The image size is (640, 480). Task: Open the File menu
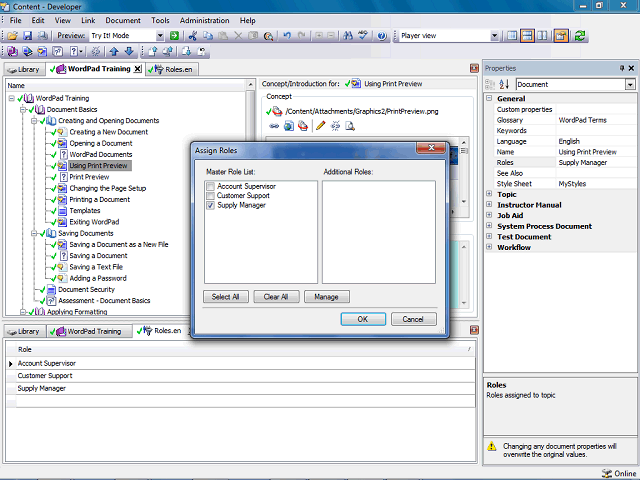[x=16, y=20]
